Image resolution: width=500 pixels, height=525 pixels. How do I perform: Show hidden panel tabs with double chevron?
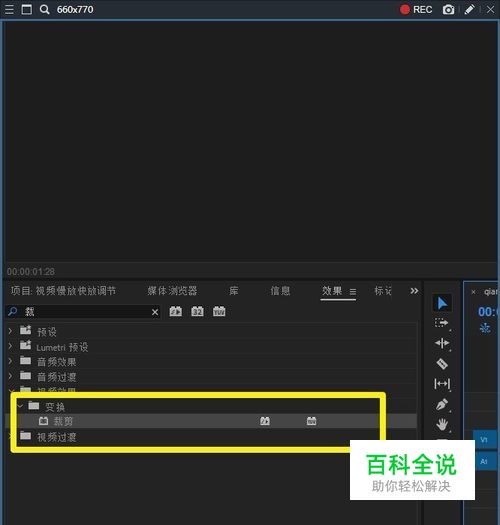[414, 291]
